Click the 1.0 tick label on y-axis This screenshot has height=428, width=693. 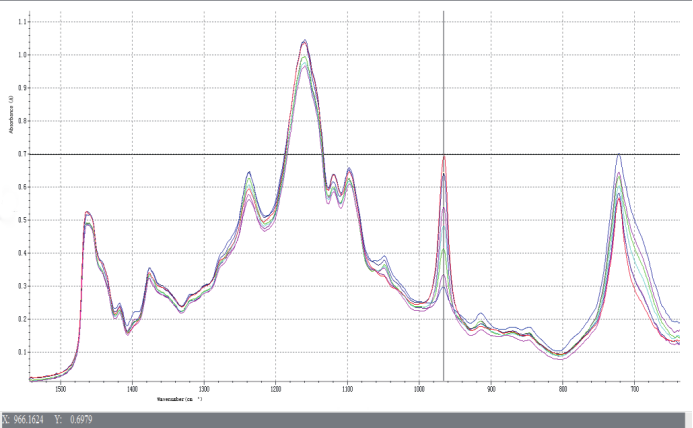point(22,55)
